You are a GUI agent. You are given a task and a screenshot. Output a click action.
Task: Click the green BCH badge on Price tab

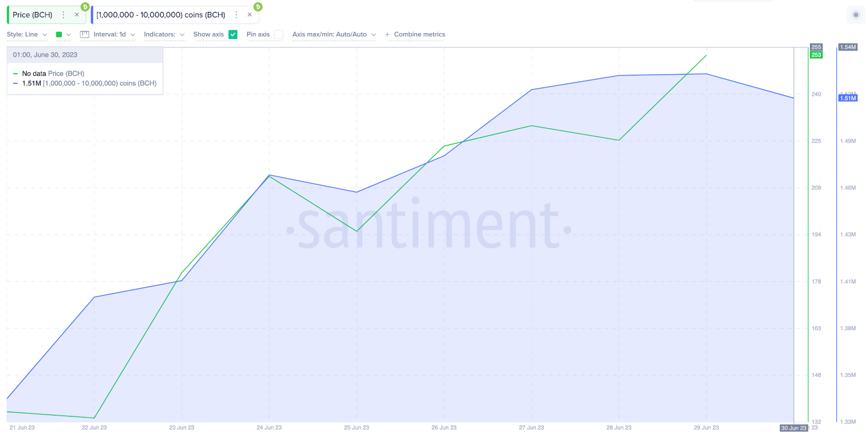click(85, 7)
